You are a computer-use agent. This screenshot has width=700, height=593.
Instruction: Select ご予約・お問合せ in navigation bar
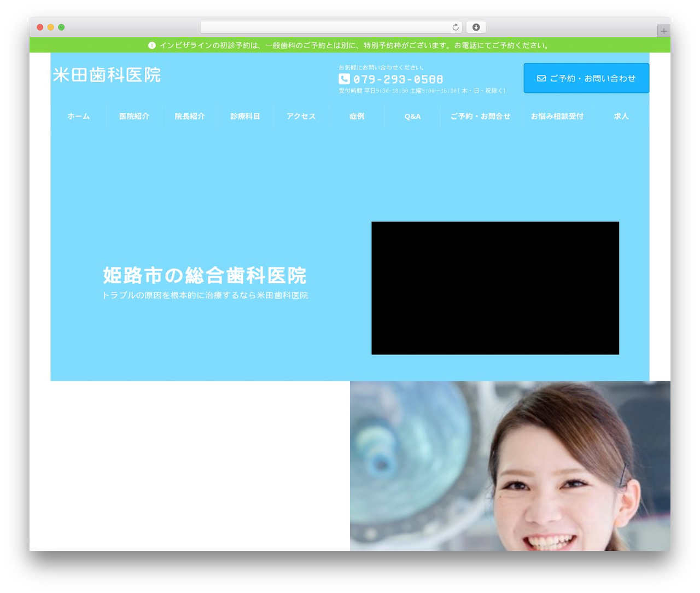pyautogui.click(x=480, y=117)
